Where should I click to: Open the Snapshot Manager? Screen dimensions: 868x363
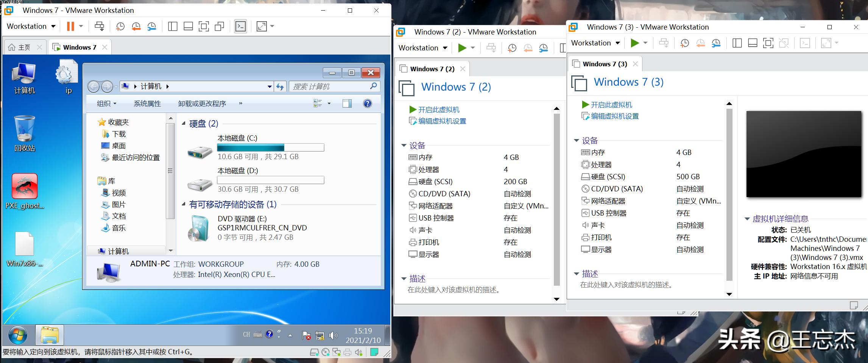pos(152,27)
